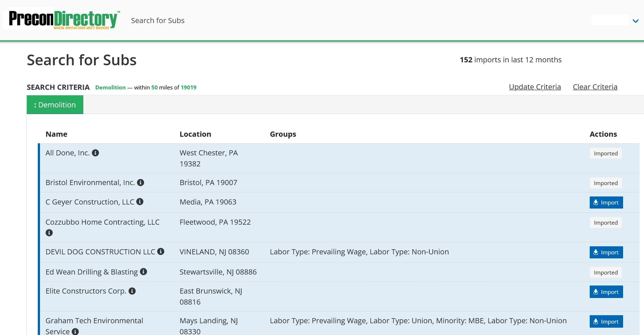Image resolution: width=644 pixels, height=335 pixels.
Task: Click the SEARCH CRITERIA label
Action: [x=58, y=87]
